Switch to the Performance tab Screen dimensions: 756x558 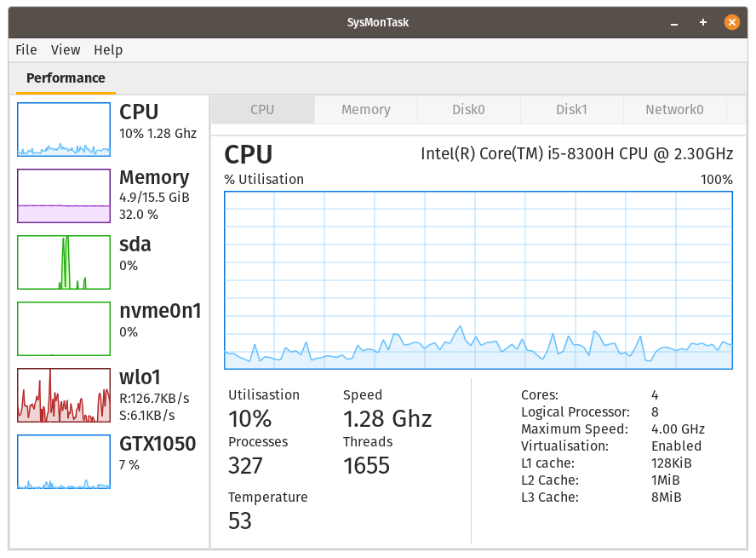[x=66, y=78]
